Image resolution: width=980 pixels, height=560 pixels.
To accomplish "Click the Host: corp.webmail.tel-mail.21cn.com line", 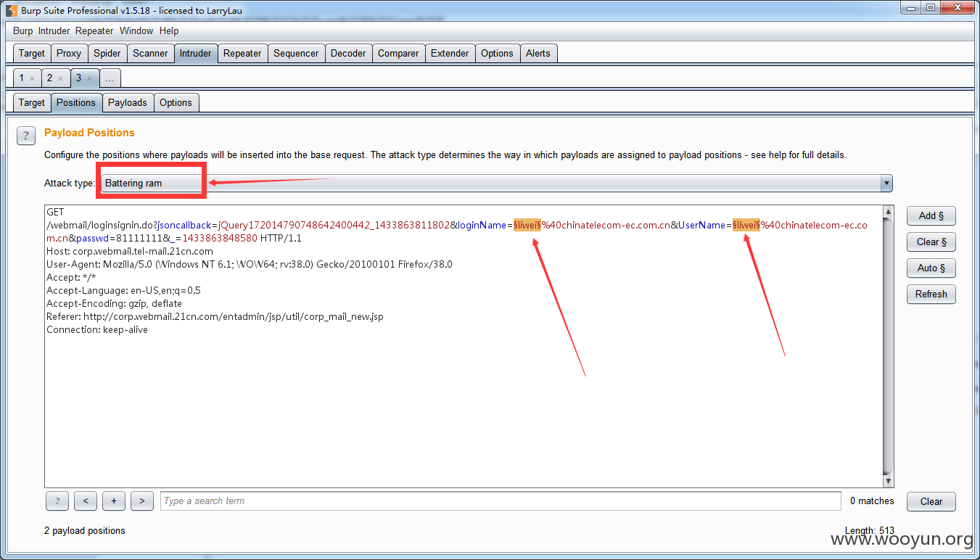I will pos(130,251).
